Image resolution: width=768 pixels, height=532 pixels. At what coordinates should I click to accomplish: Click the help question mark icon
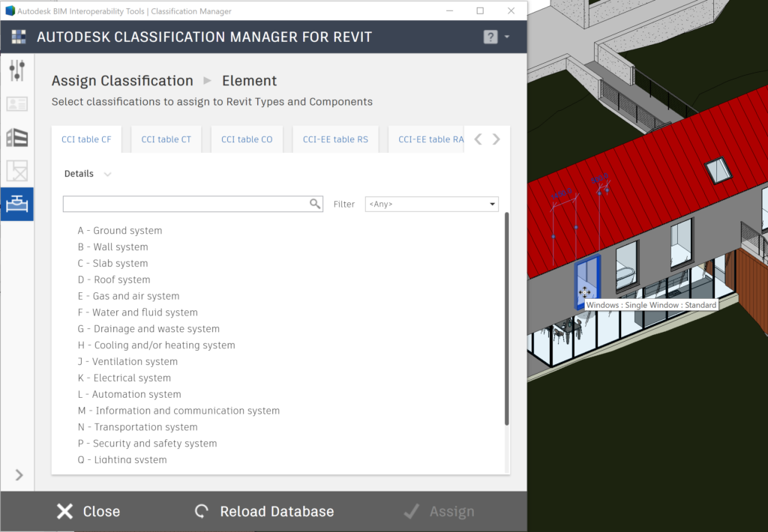tap(490, 37)
